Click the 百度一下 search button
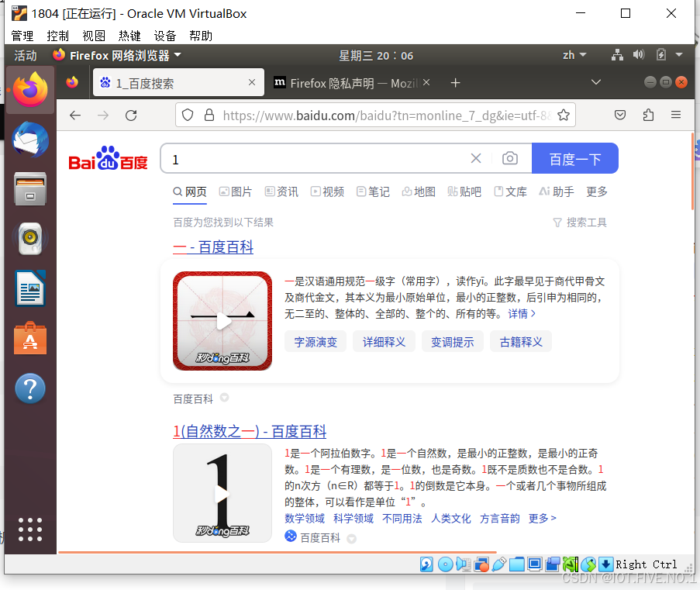The width and height of the screenshot is (700, 590). (x=575, y=158)
